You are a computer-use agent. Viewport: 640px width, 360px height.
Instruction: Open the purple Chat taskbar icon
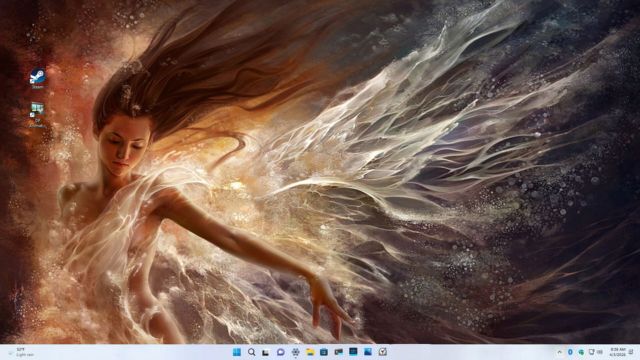pos(280,352)
